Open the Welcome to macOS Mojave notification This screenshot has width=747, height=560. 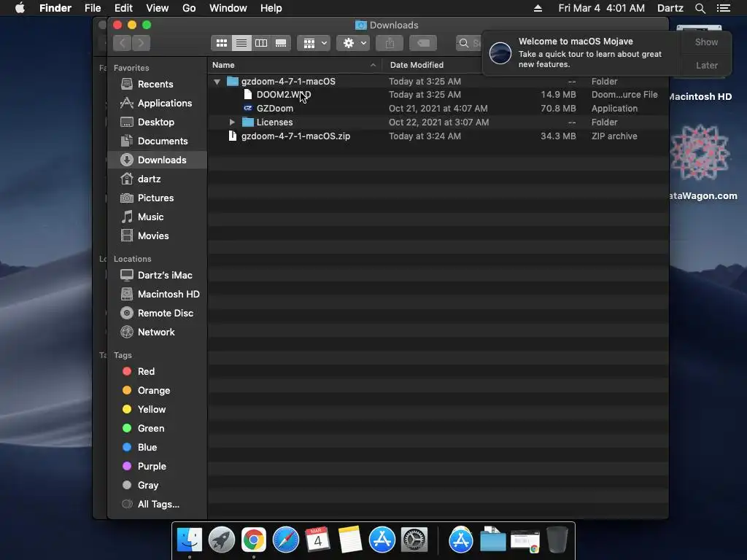[581, 53]
